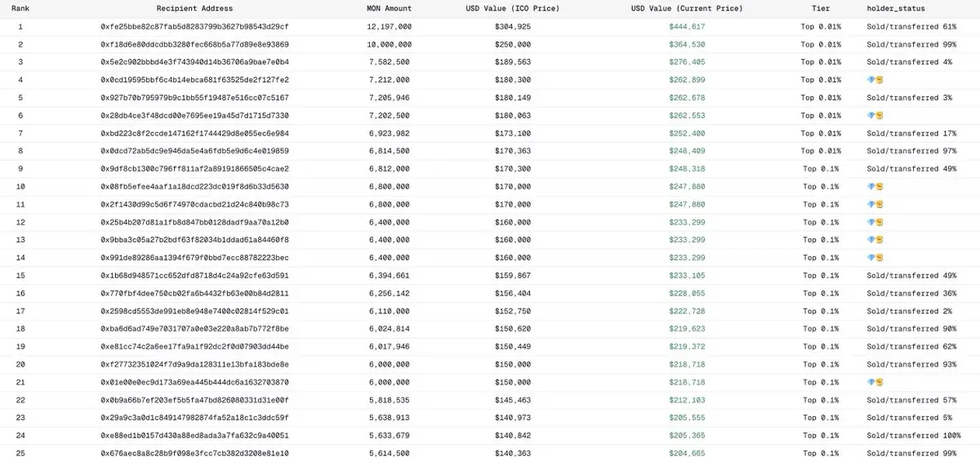Click rank 12's diamond hands holder status icon
Image resolution: width=980 pixels, height=462 pixels.
(875, 223)
